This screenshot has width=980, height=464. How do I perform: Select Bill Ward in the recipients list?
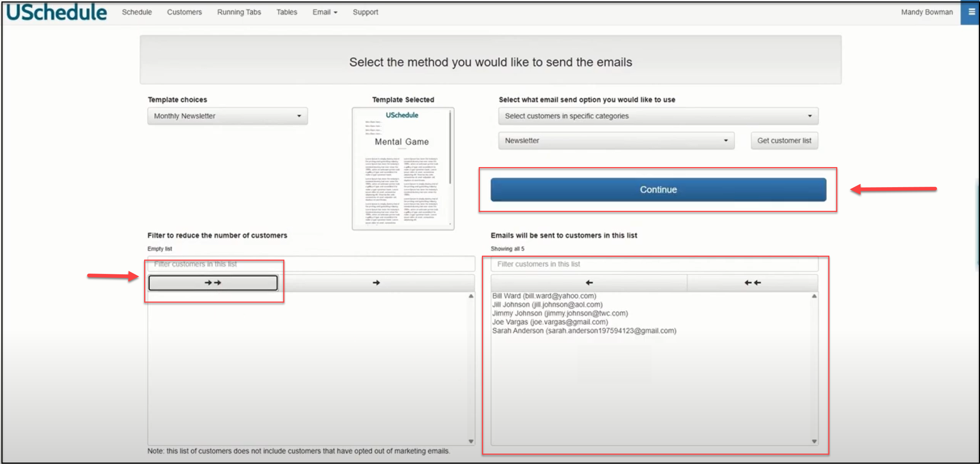(544, 296)
